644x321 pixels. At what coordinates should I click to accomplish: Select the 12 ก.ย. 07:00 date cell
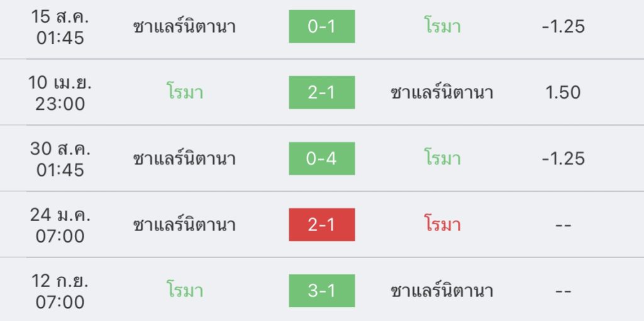[60, 291]
